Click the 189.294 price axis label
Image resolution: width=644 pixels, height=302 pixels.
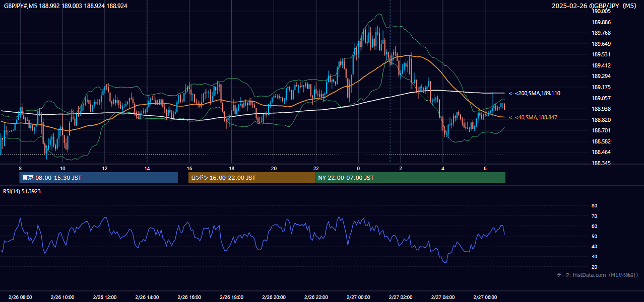[x=601, y=76]
